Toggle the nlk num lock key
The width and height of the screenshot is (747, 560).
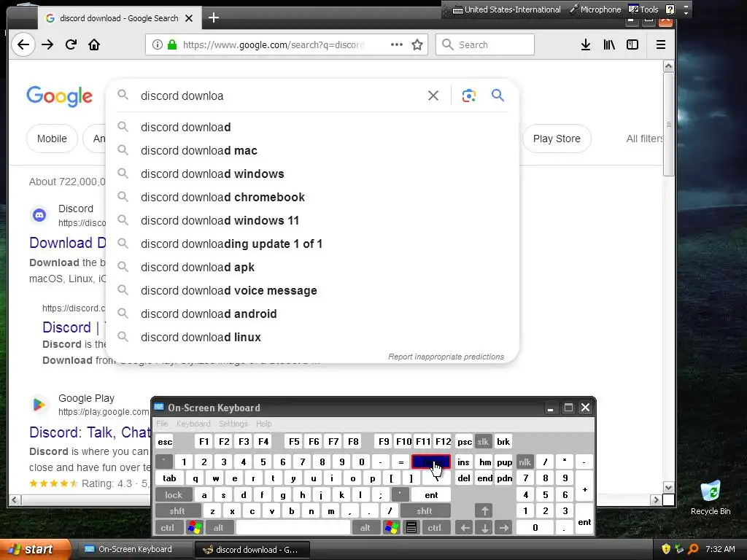click(525, 462)
